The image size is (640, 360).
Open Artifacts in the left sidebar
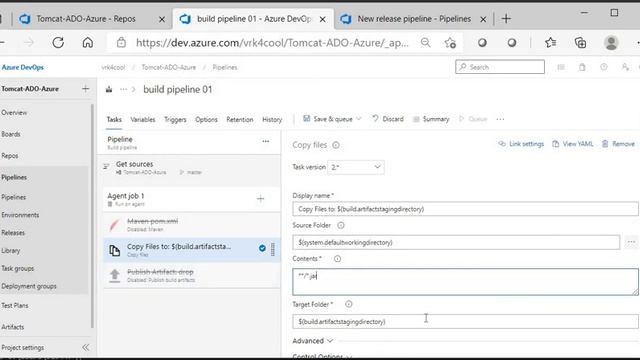pos(13,327)
